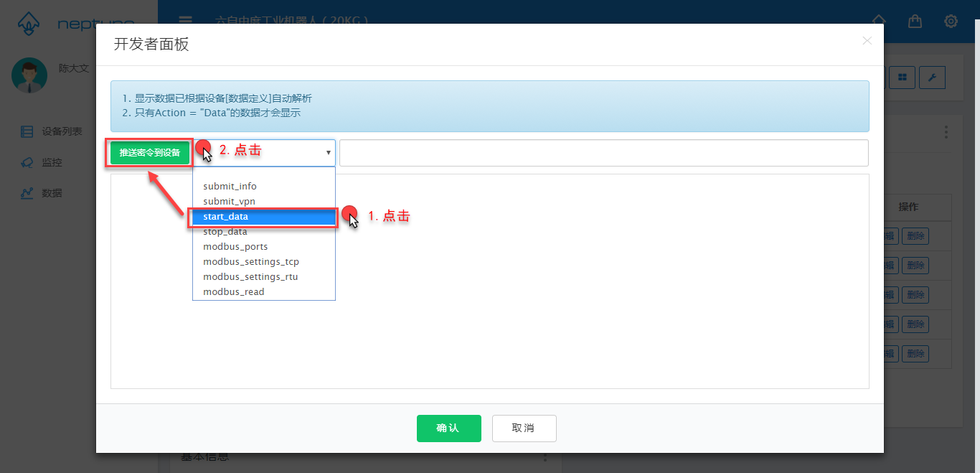Screen dimensions: 980x473
Task: Click the 监控 camera icon in sidebar
Action: click(27, 162)
